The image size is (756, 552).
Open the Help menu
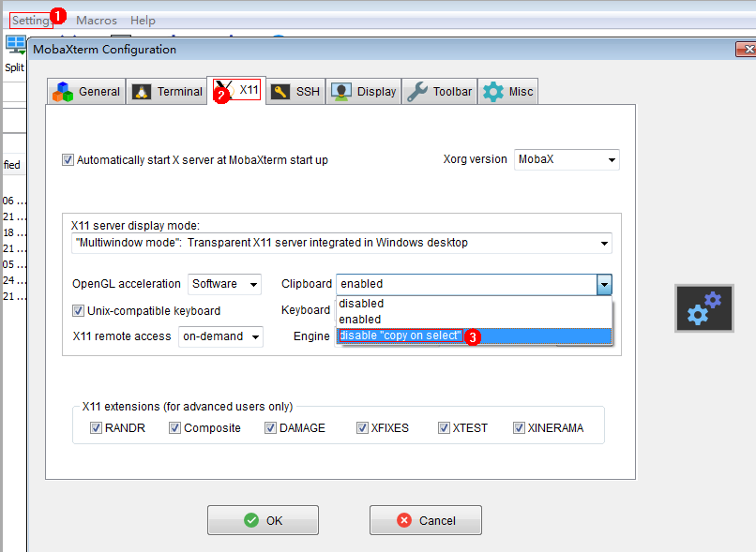click(143, 21)
